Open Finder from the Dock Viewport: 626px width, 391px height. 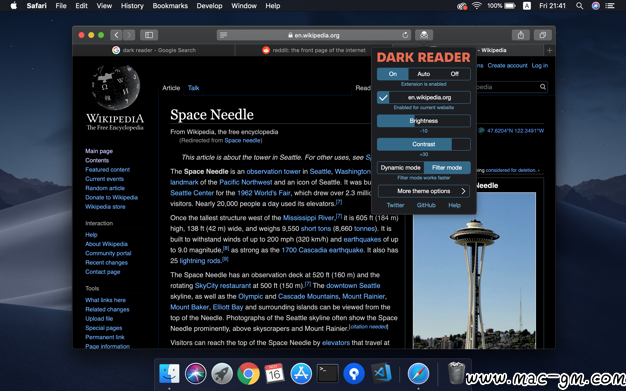tap(169, 374)
